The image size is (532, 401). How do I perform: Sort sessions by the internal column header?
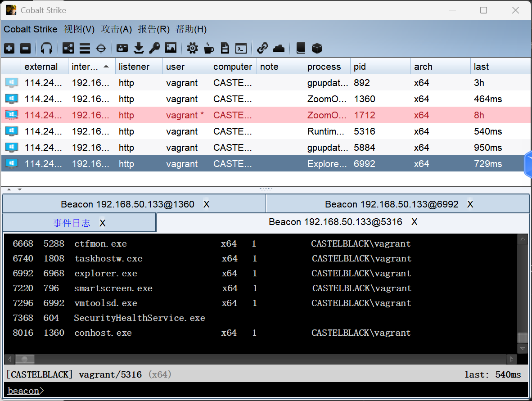pyautogui.click(x=85, y=67)
